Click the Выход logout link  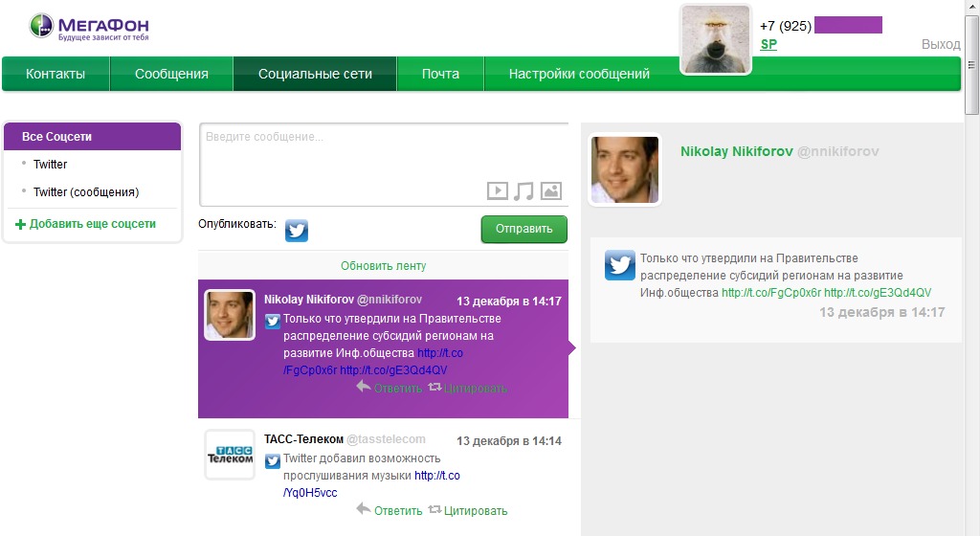(x=941, y=44)
